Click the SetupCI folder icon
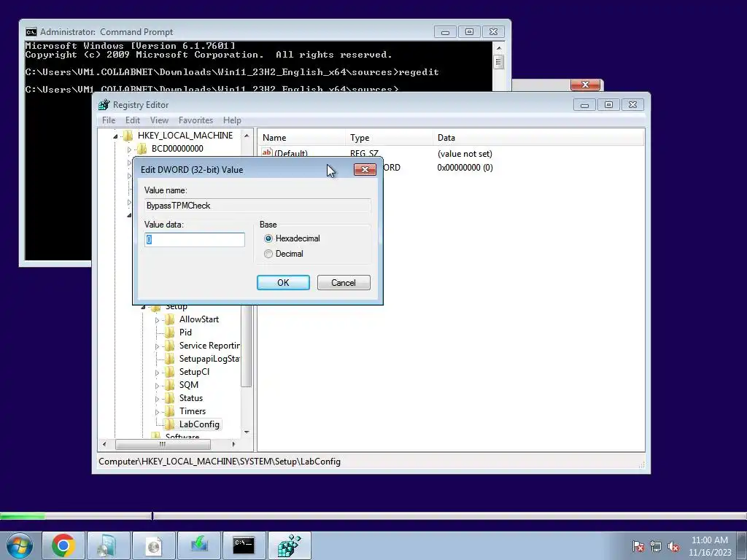The height and width of the screenshot is (560, 747). [x=169, y=372]
